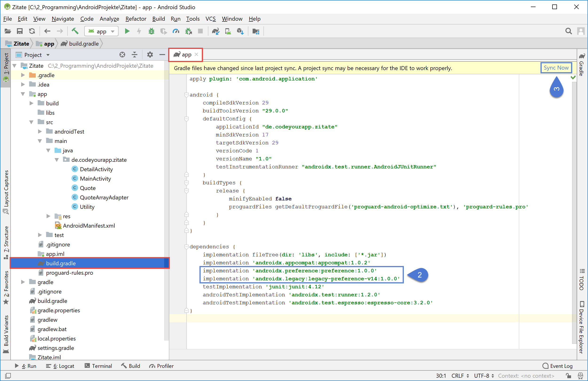
Task: Open the Refactor menu
Action: coord(136,19)
